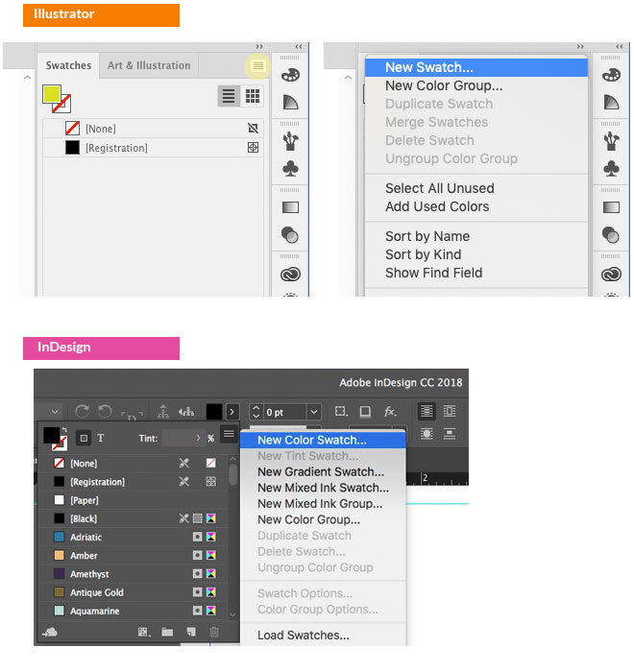Screen dimensions: 634x672
Task: Click rotate counterclockwise icon in control bar
Action: (x=105, y=412)
